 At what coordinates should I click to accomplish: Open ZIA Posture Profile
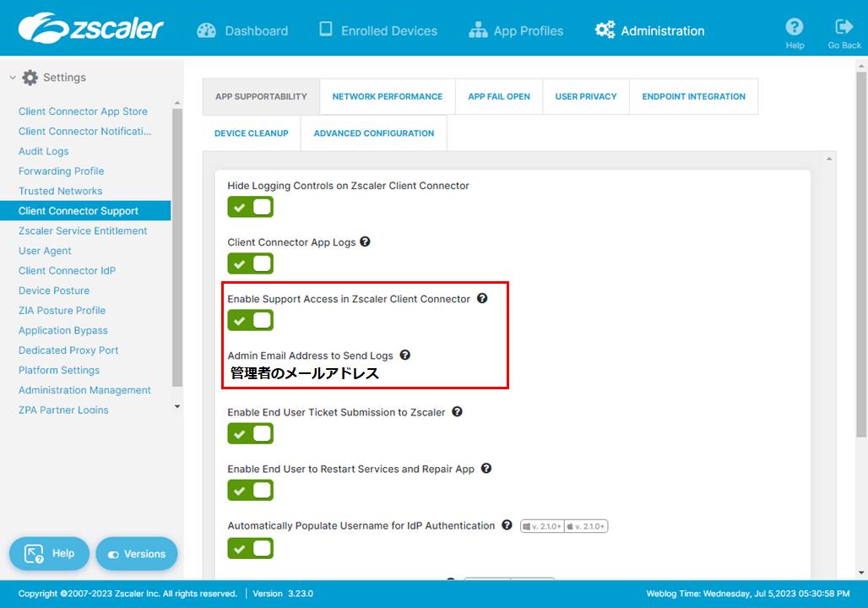click(x=62, y=311)
